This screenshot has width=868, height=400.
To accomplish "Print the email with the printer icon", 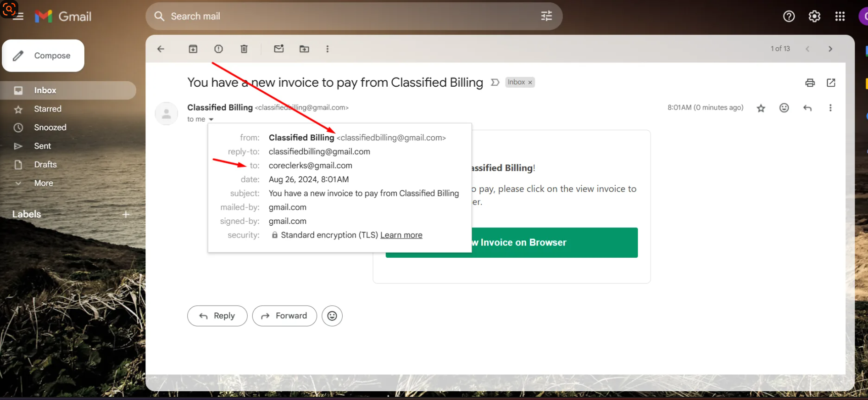I will point(810,83).
